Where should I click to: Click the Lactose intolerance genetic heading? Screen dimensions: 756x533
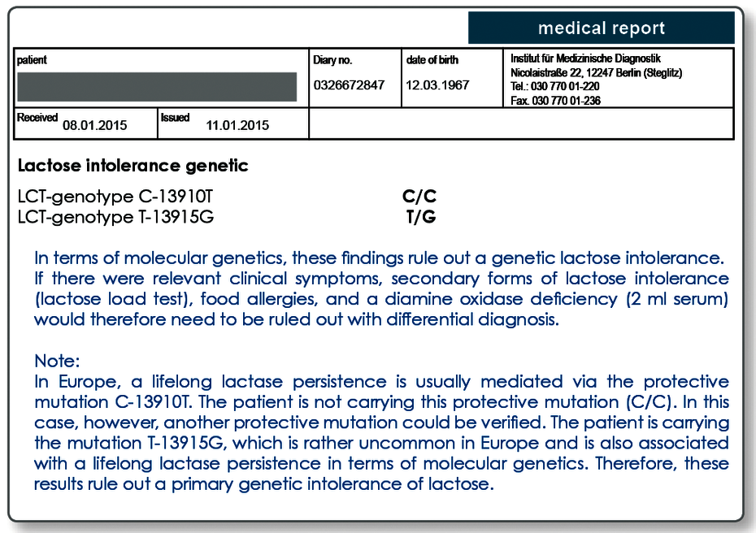coord(133,166)
